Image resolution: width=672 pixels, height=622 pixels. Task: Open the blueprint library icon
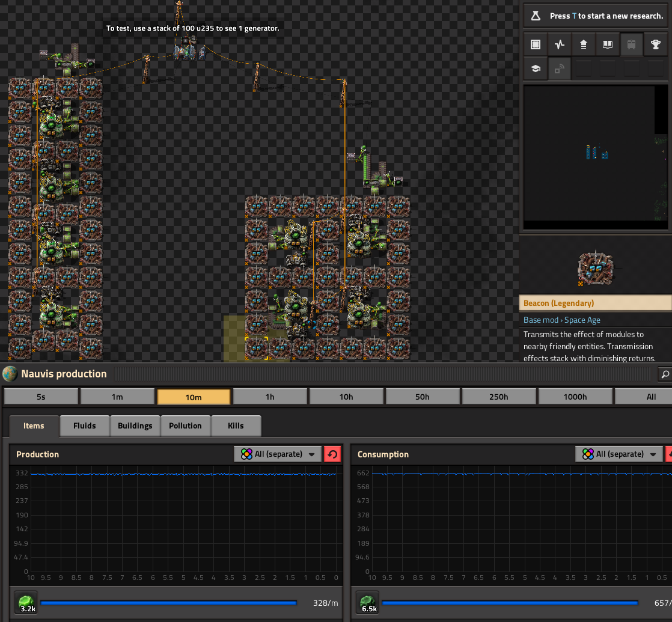click(535, 44)
